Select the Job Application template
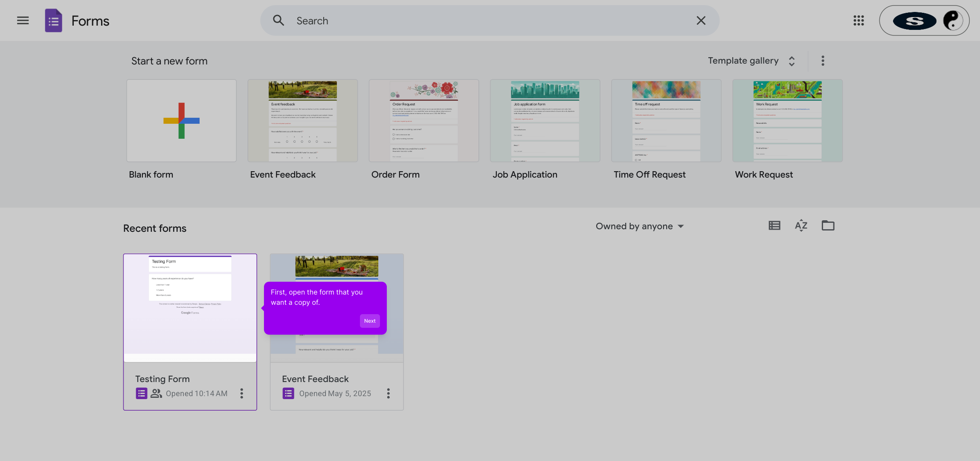This screenshot has width=980, height=461. click(x=545, y=121)
